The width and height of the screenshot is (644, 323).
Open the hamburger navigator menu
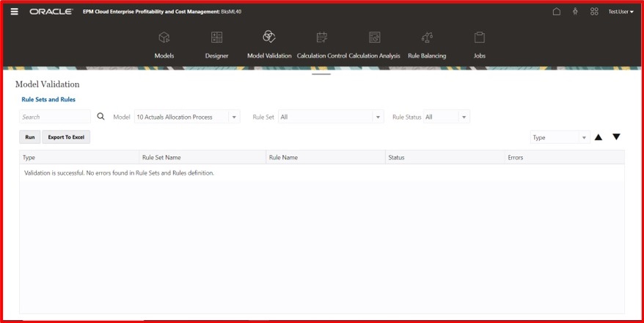[x=15, y=12]
